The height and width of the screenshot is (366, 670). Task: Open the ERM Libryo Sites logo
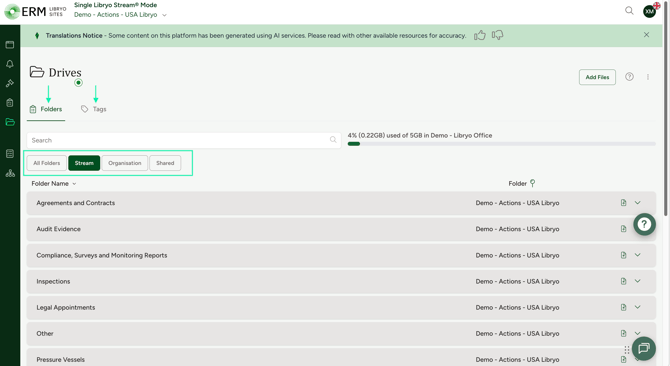[35, 12]
